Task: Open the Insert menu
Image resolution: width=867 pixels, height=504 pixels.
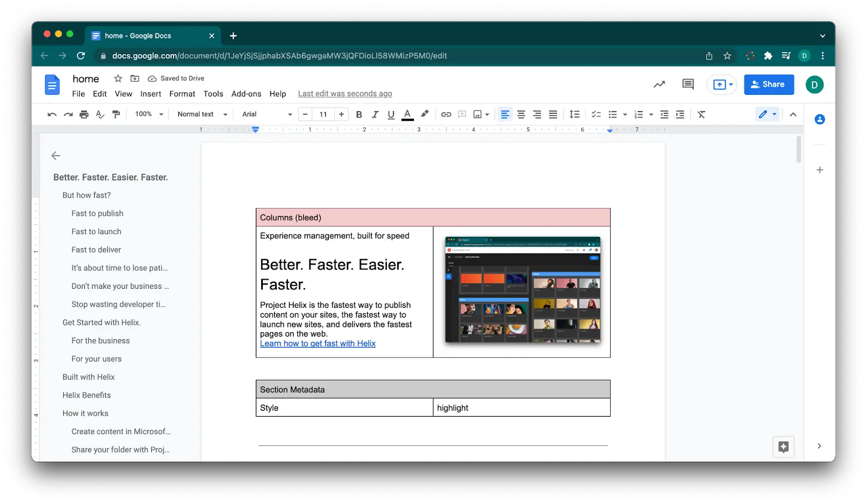Action: pos(151,94)
